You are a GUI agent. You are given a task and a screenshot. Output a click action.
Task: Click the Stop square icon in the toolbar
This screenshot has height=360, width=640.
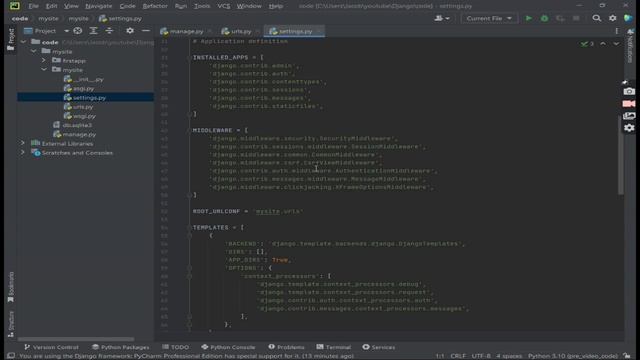(576, 18)
